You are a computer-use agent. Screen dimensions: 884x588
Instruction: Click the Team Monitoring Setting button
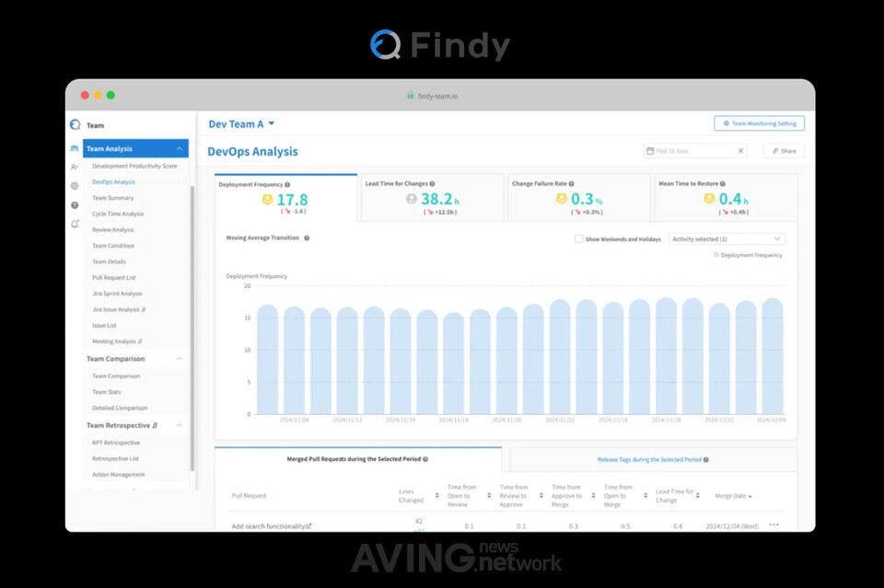(759, 123)
